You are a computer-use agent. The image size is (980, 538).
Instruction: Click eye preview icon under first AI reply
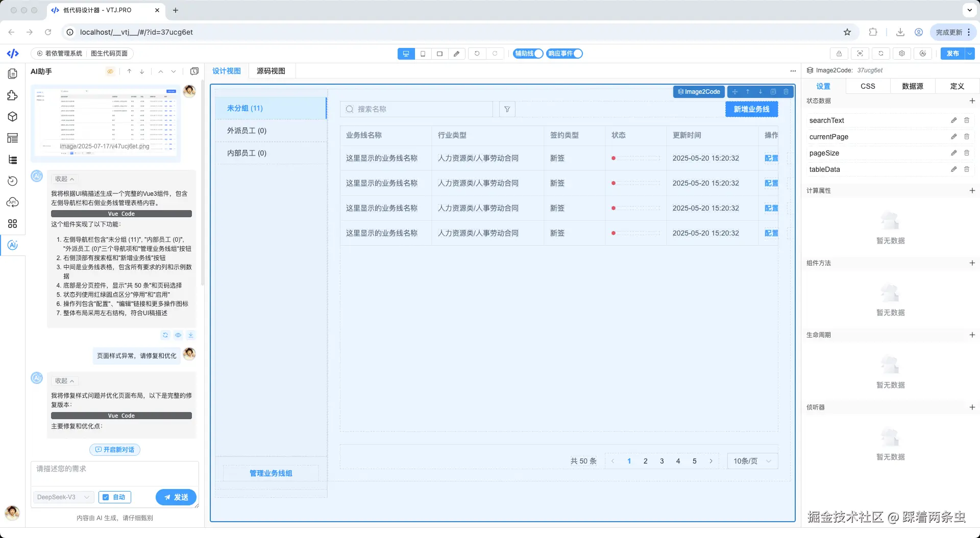click(x=178, y=335)
